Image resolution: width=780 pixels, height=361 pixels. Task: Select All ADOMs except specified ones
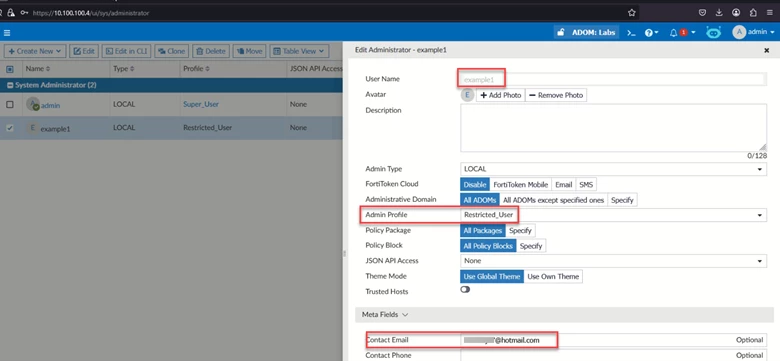(553, 200)
